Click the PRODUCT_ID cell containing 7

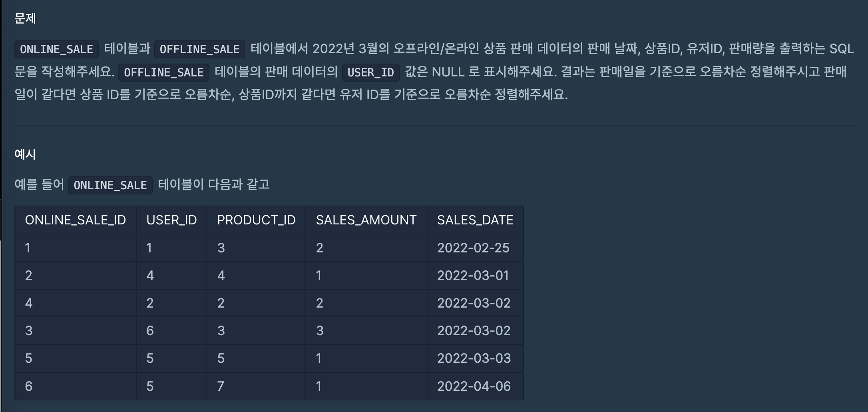tap(221, 386)
